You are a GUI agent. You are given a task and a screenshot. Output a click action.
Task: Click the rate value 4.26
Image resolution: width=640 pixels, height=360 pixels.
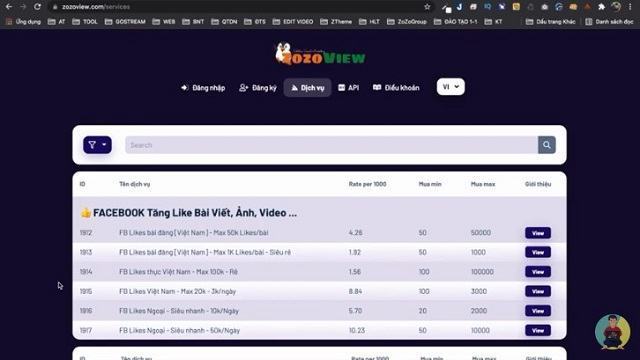356,233
